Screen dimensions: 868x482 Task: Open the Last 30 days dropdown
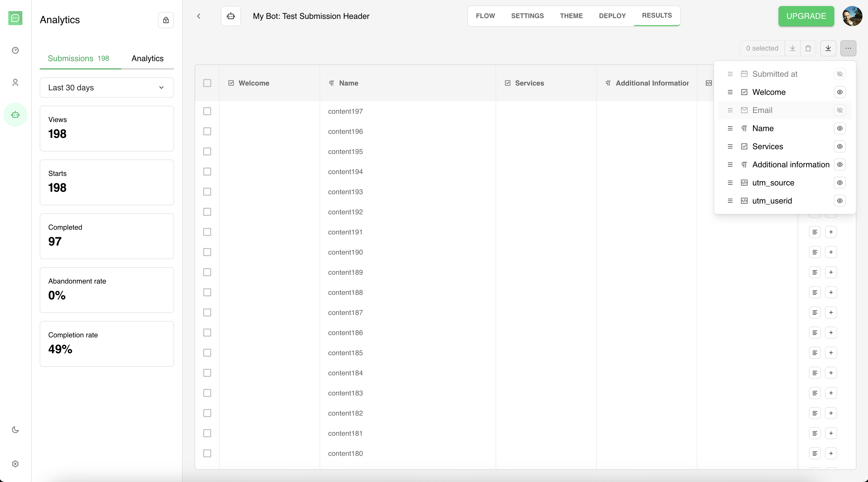coord(107,88)
